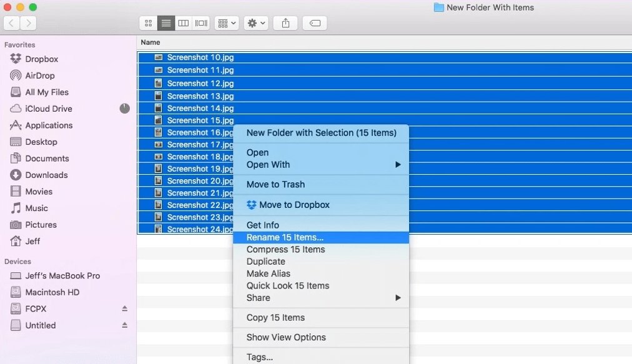Switch to Cover Flow view
632x364 pixels.
(x=201, y=23)
